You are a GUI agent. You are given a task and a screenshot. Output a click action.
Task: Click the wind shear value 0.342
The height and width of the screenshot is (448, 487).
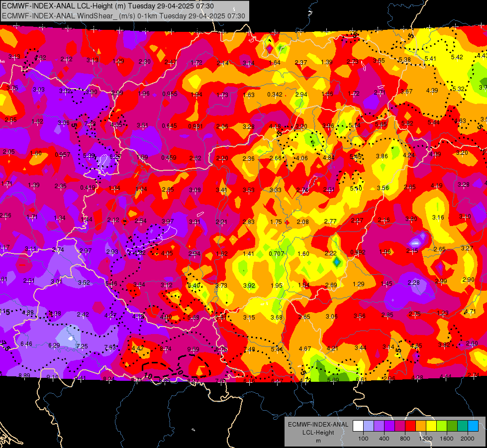[275, 94]
